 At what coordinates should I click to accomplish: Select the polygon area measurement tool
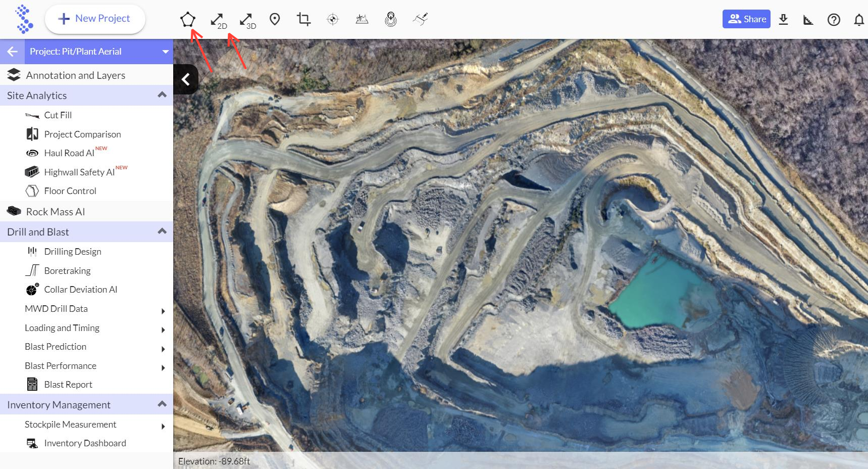click(187, 20)
